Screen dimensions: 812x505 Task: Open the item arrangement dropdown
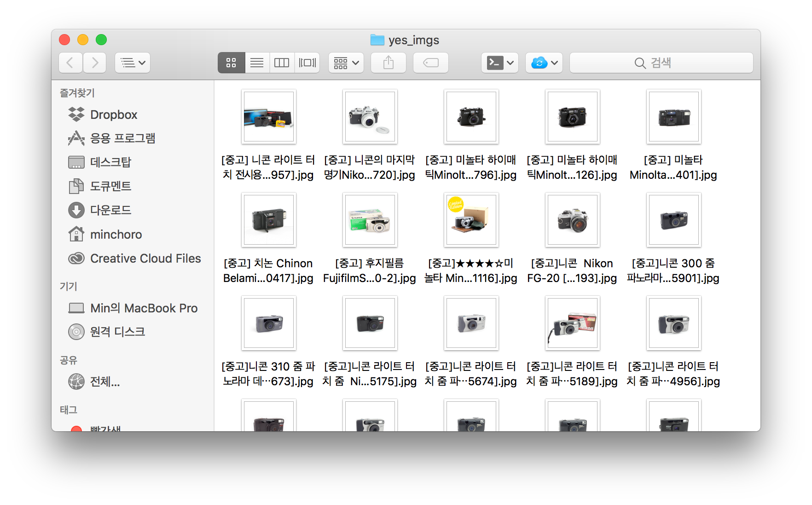click(x=346, y=63)
